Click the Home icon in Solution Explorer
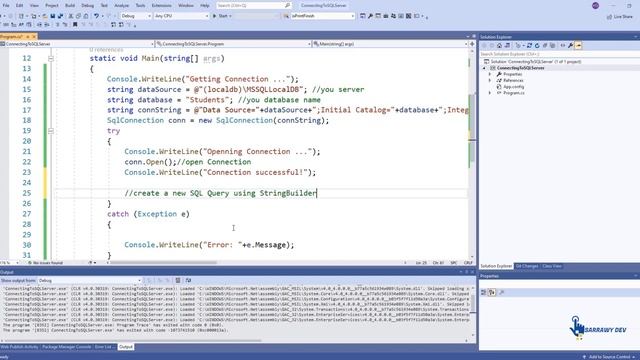The image size is (640, 360). point(499,45)
